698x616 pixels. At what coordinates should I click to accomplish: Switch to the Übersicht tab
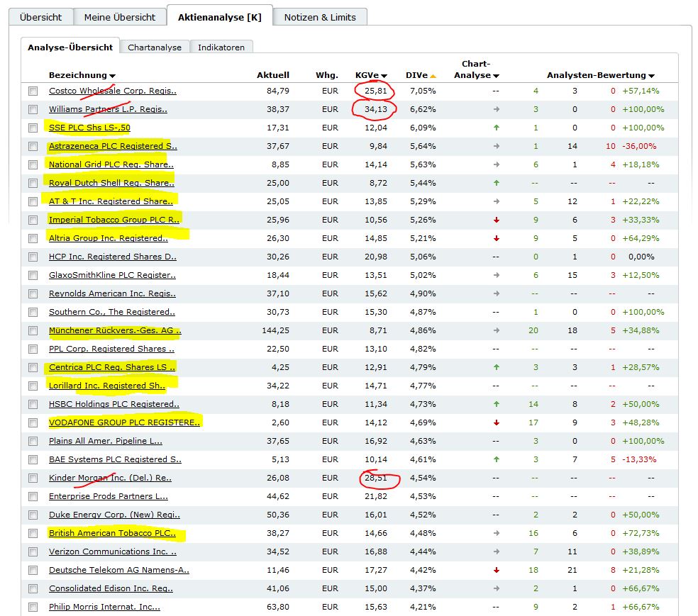click(x=40, y=17)
